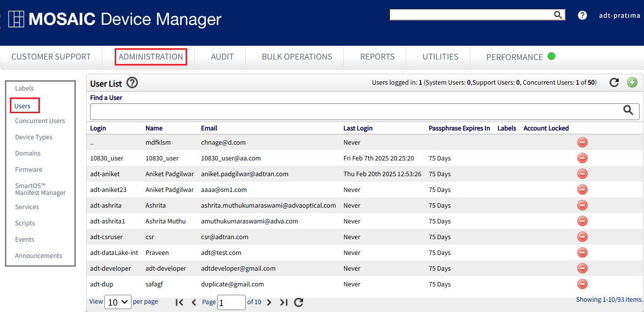Open the global help question mark icon

point(582,15)
